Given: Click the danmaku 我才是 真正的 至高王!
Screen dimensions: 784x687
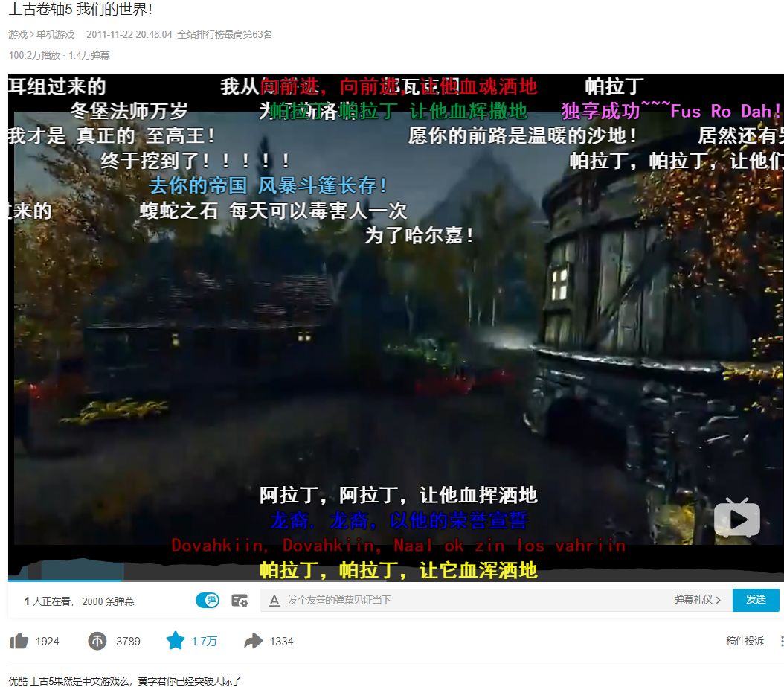Looking at the screenshot, I should click(x=112, y=135).
